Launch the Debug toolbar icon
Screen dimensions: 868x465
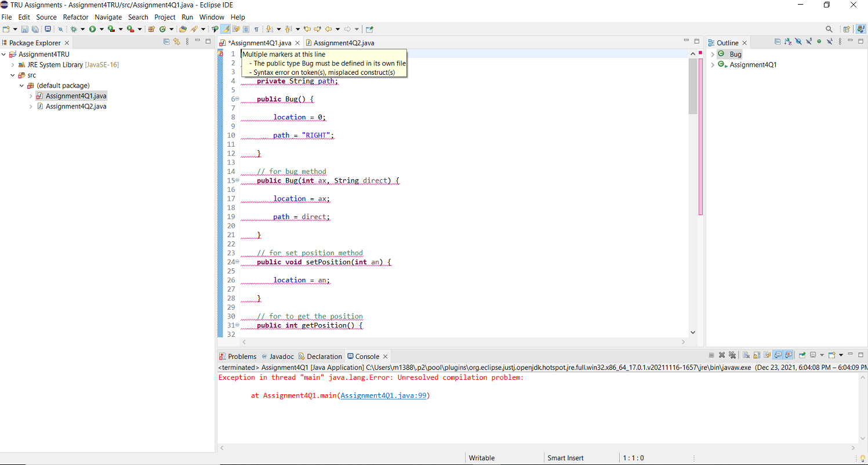(74, 29)
